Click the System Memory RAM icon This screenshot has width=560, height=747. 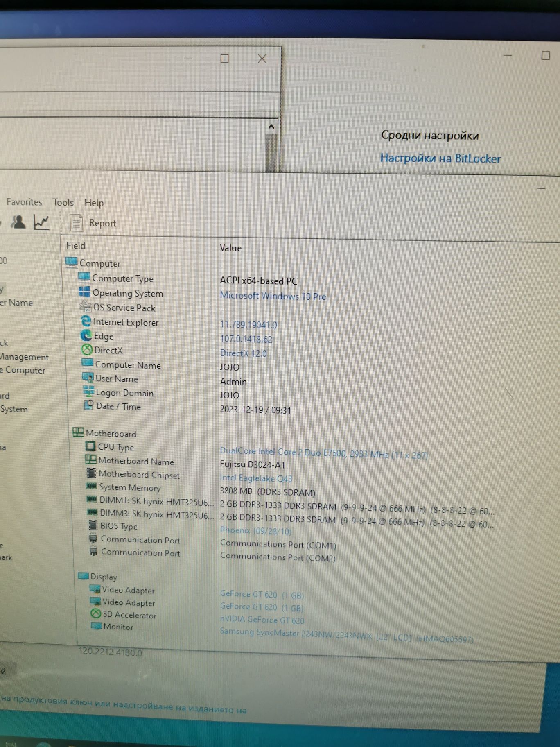click(92, 486)
